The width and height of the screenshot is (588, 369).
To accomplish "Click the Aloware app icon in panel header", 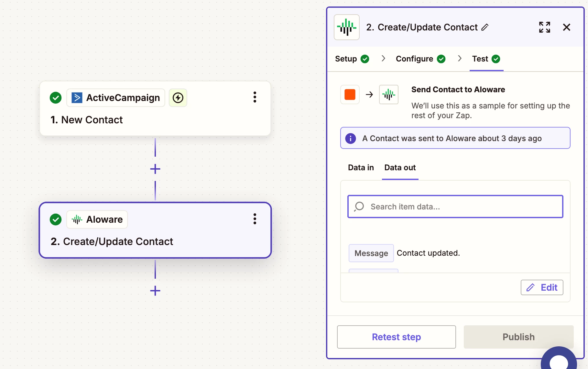I will pos(346,27).
